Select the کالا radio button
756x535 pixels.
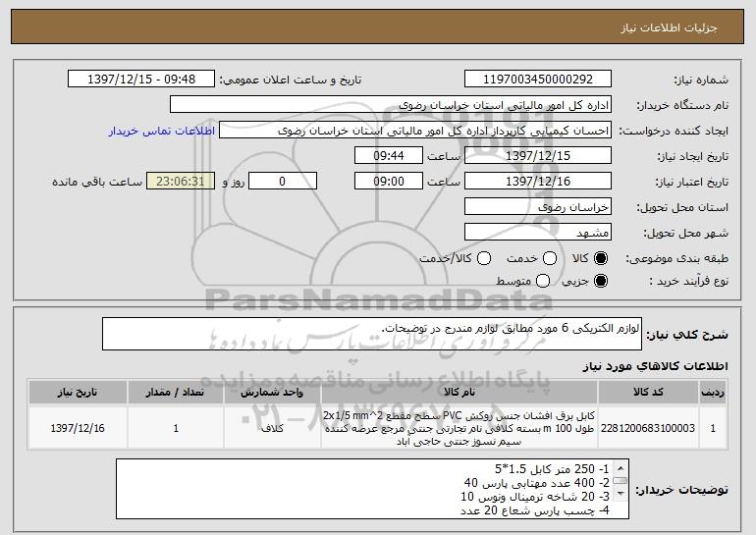click(601, 259)
